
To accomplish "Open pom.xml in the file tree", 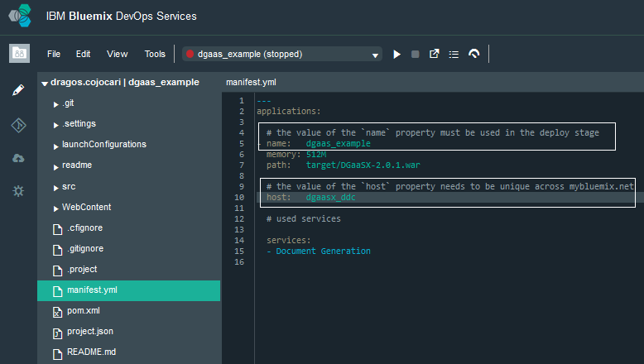I will (84, 311).
